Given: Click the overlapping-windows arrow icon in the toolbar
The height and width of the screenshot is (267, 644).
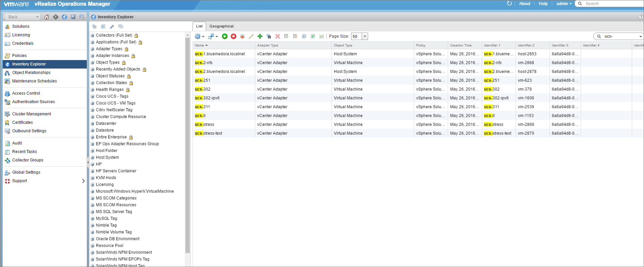Looking at the screenshot, I should coord(211,36).
